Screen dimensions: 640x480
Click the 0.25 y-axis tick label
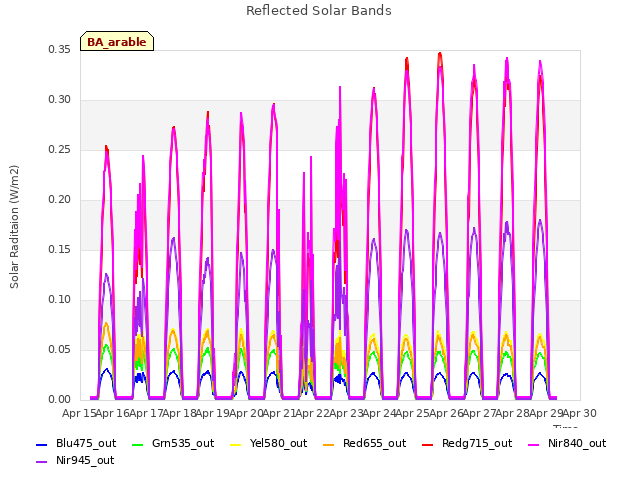pyautogui.click(x=60, y=149)
